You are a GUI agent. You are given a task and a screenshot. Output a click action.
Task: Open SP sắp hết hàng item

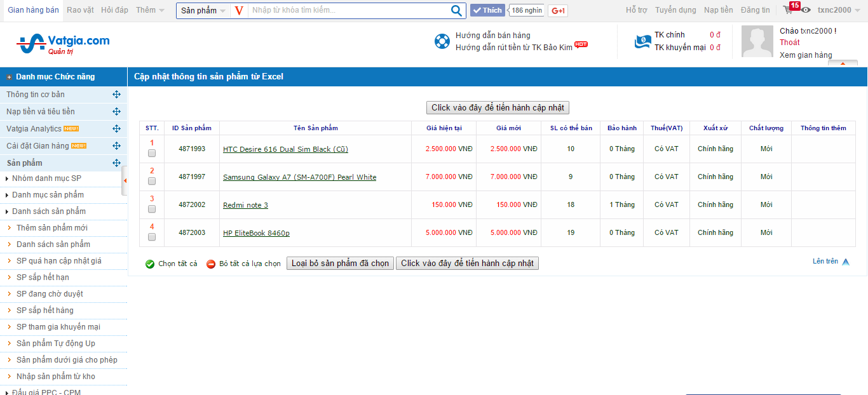pyautogui.click(x=45, y=311)
